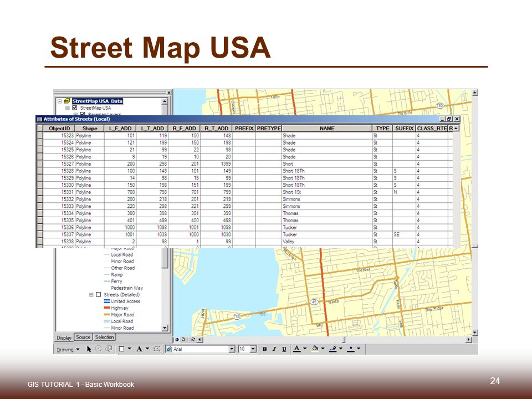Viewport: 532px width, 399px height.
Task: Close the table of contents panel
Action: tap(168, 93)
